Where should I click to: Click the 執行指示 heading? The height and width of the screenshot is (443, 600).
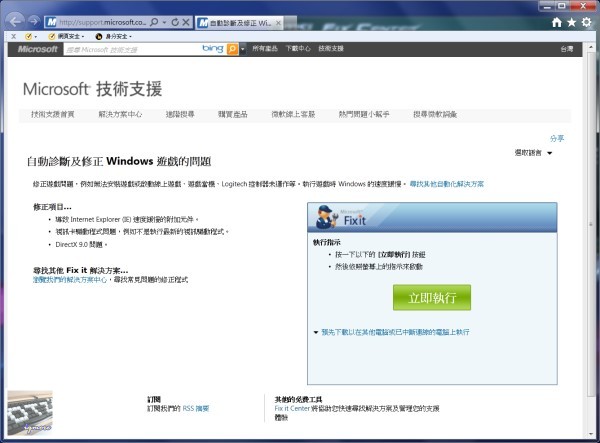click(x=327, y=242)
